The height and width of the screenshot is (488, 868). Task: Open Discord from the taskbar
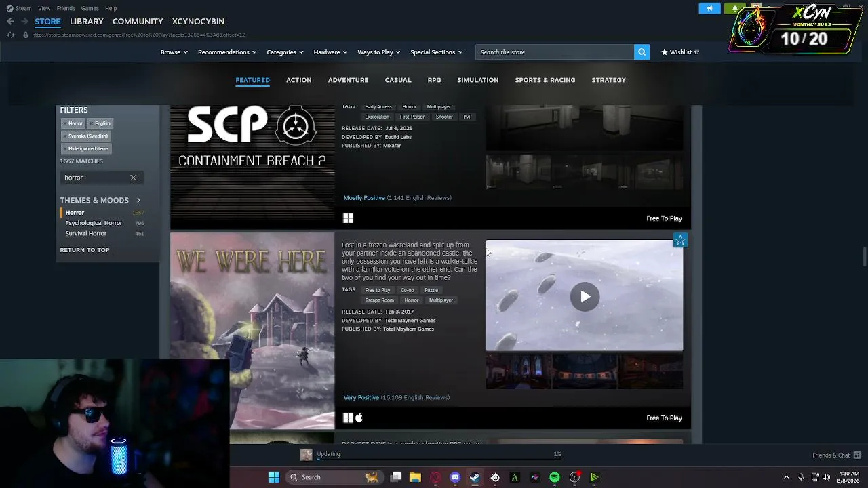pyautogui.click(x=455, y=477)
